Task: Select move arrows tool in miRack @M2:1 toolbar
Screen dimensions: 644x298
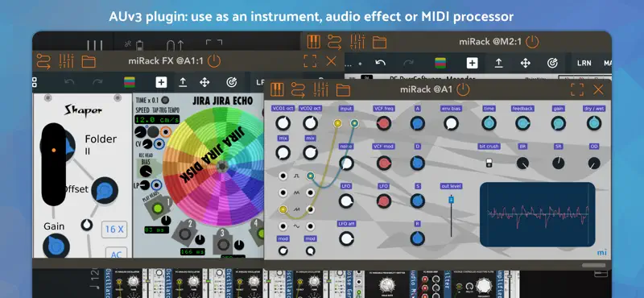Action: click(526, 63)
